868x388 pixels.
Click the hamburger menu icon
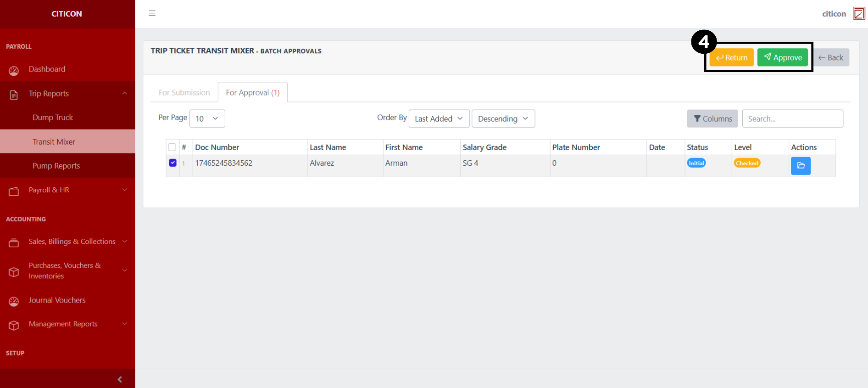(x=152, y=13)
